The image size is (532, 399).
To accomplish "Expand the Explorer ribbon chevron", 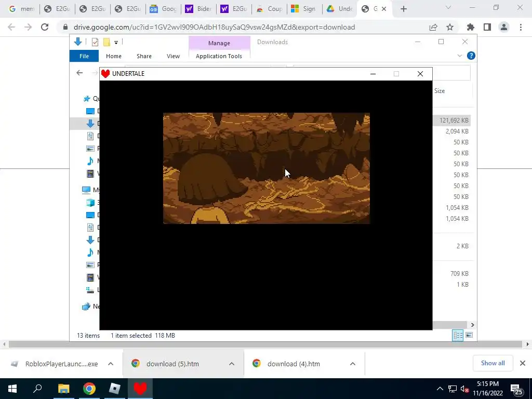I will click(x=459, y=56).
